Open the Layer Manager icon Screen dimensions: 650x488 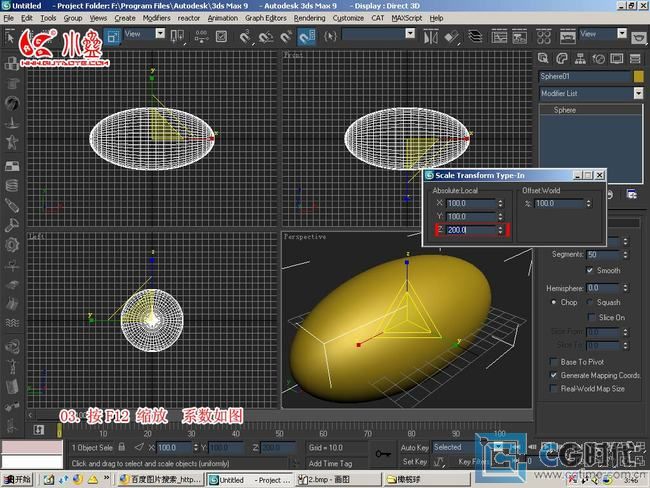point(475,37)
